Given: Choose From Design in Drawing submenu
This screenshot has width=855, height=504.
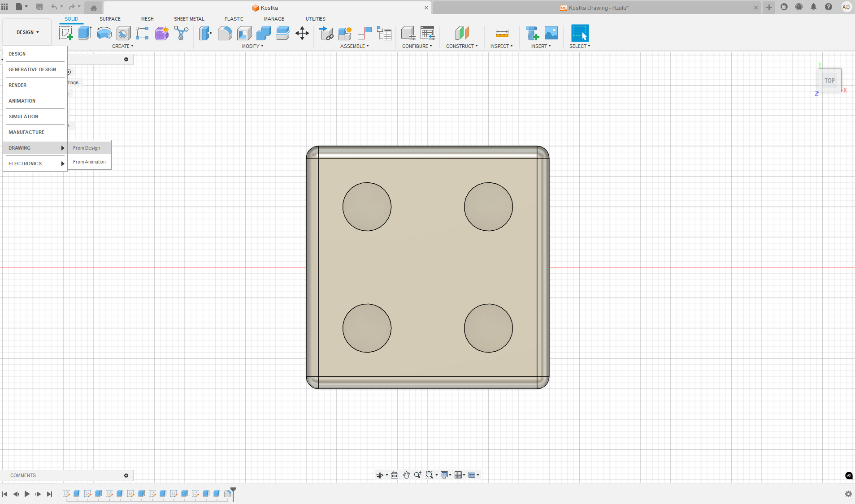Looking at the screenshot, I should (x=87, y=148).
